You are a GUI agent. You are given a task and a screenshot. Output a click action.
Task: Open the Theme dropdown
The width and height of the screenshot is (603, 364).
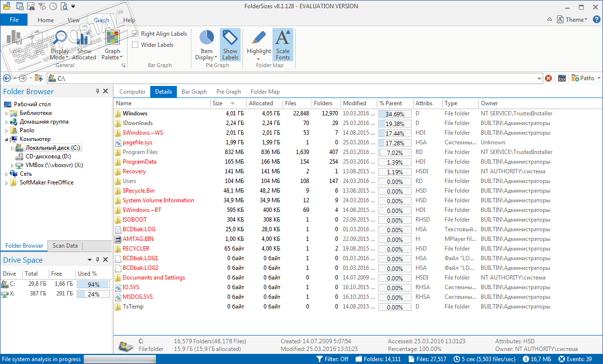click(x=573, y=20)
